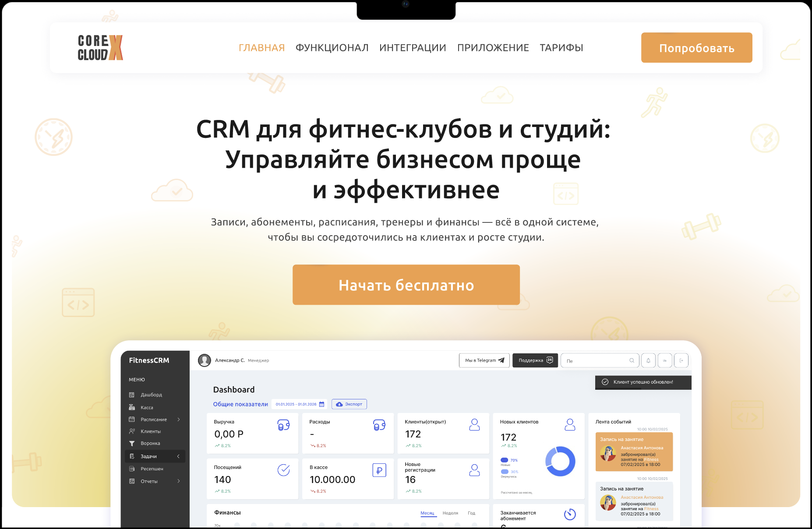The image size is (812, 529).
Task: Select the Год period in Финансы
Action: 471,513
